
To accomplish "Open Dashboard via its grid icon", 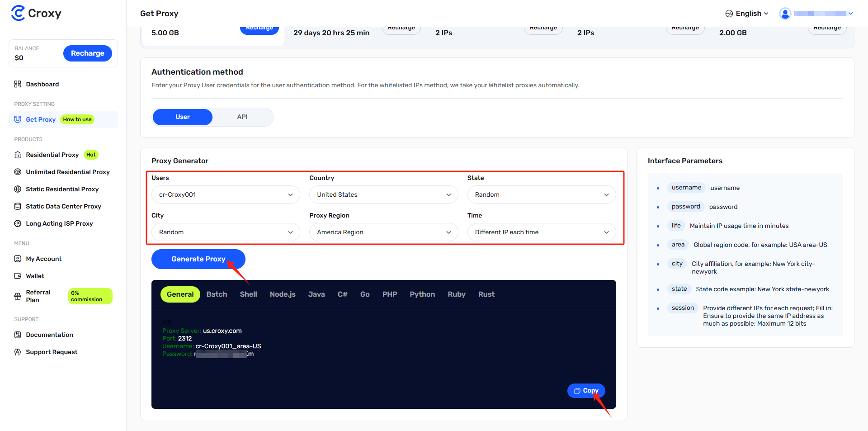I will (18, 84).
